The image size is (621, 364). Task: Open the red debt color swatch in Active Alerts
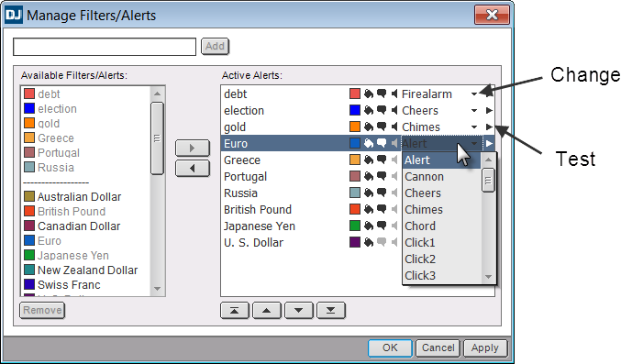click(355, 94)
